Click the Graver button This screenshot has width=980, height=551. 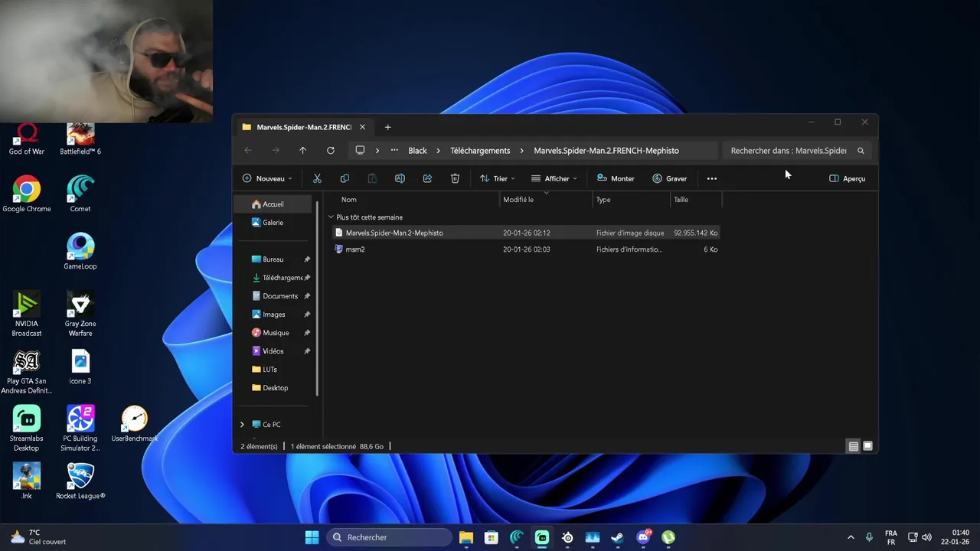click(x=670, y=178)
